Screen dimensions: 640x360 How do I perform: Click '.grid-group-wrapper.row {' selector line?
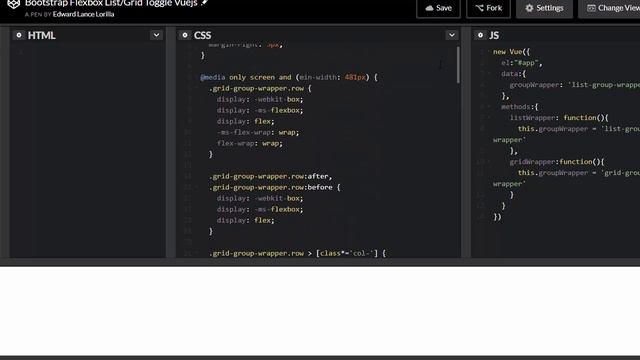[x=260, y=88]
